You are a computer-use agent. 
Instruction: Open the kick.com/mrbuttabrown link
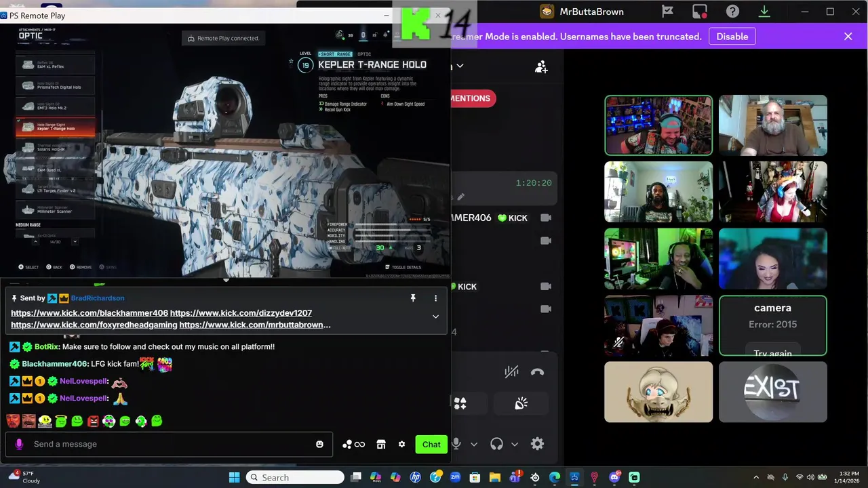coord(255,325)
